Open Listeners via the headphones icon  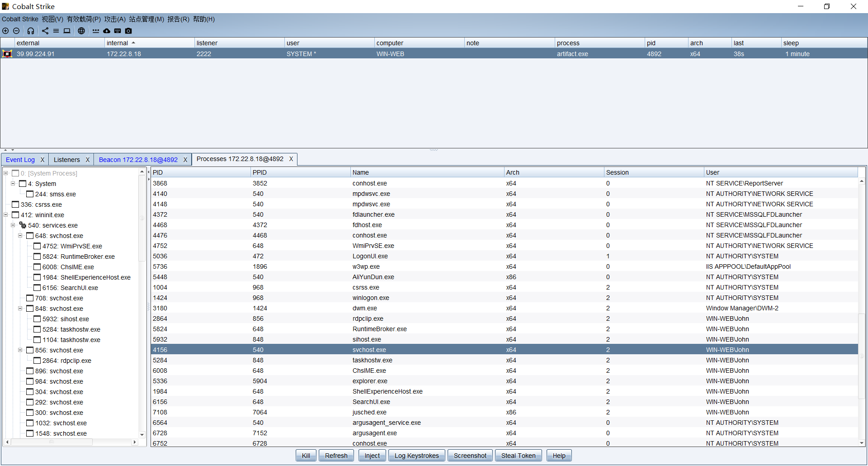(x=31, y=31)
